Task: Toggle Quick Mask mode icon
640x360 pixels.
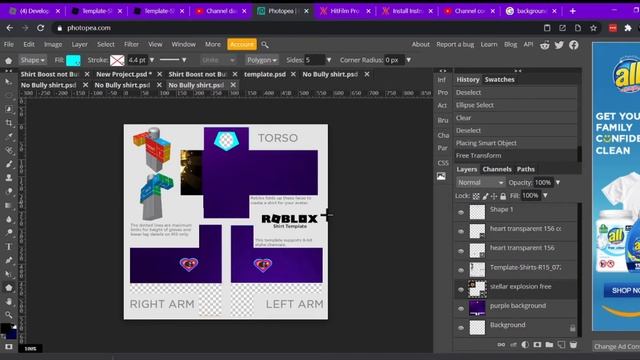Action: 9,347
